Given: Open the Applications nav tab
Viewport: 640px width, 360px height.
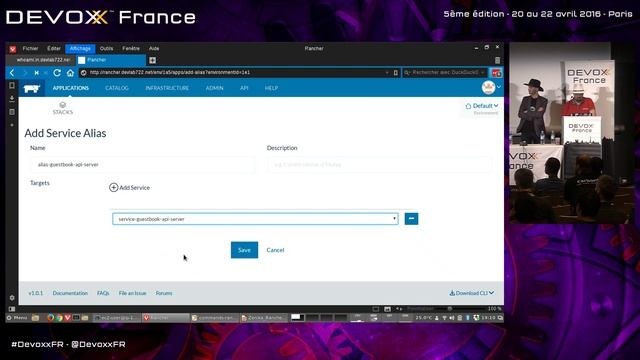Looking at the screenshot, I should point(71,88).
